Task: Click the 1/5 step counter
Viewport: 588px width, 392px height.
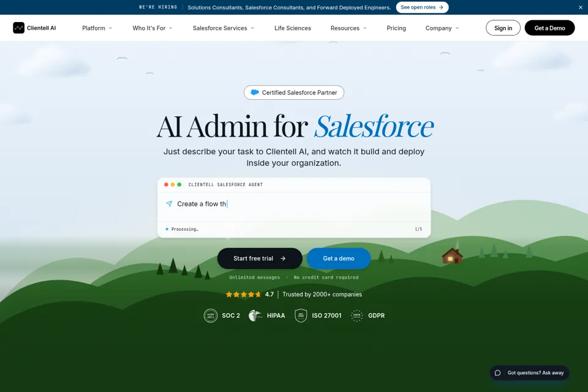Action: point(418,229)
